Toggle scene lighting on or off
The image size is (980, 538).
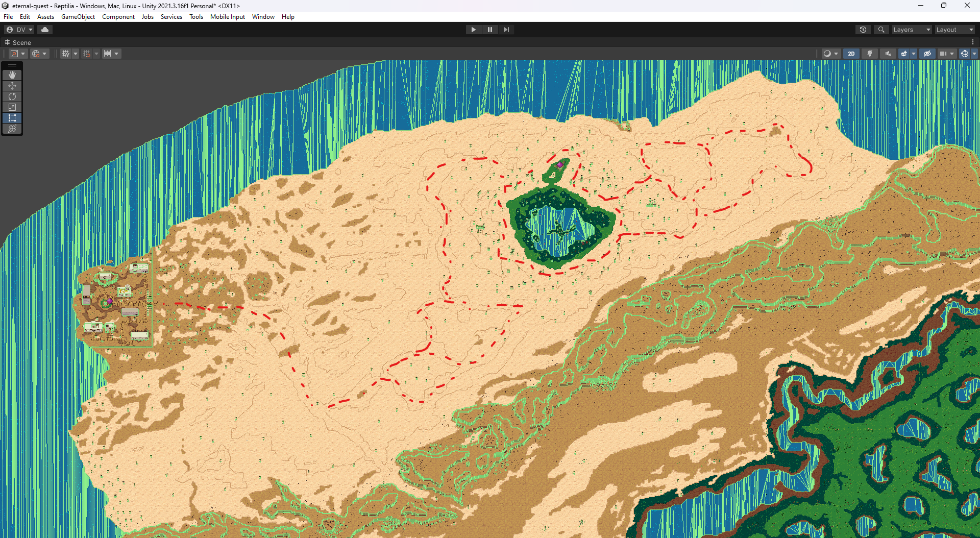tap(870, 54)
